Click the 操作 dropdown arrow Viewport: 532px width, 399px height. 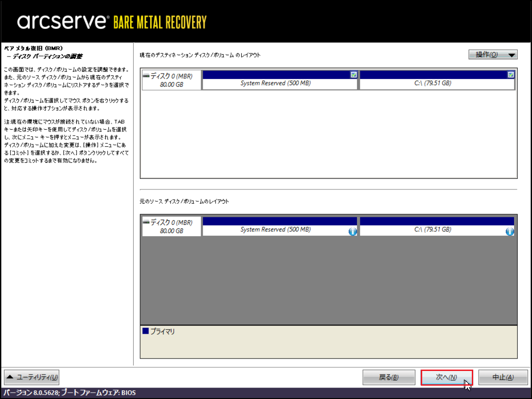coord(511,55)
